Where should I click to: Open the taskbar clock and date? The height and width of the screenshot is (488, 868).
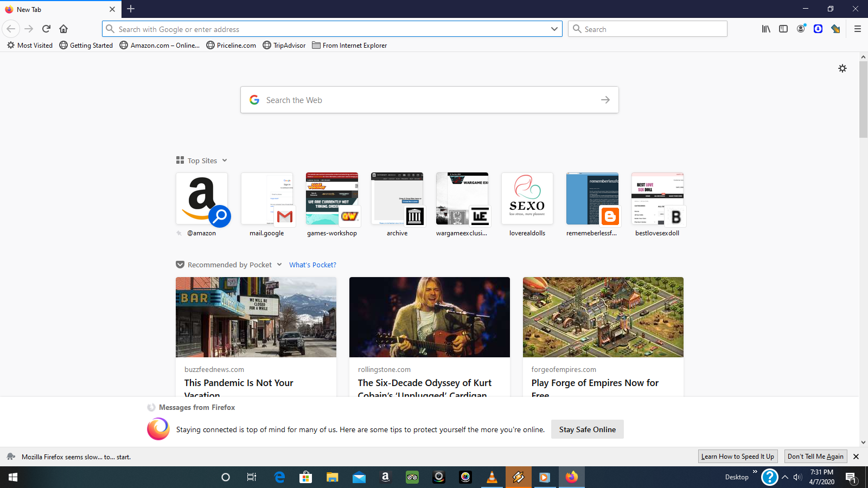click(821, 477)
